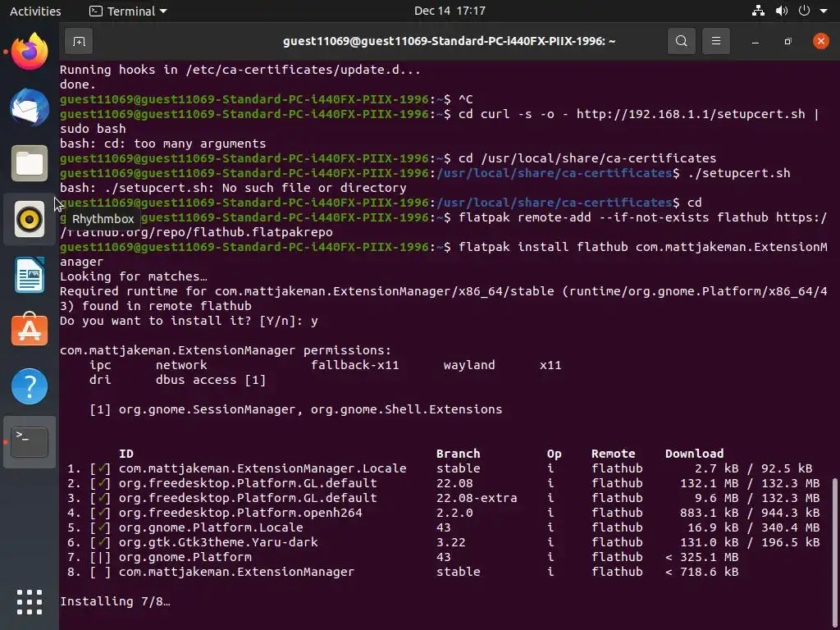Show Applications grid
This screenshot has height=630, width=840.
pyautogui.click(x=30, y=602)
